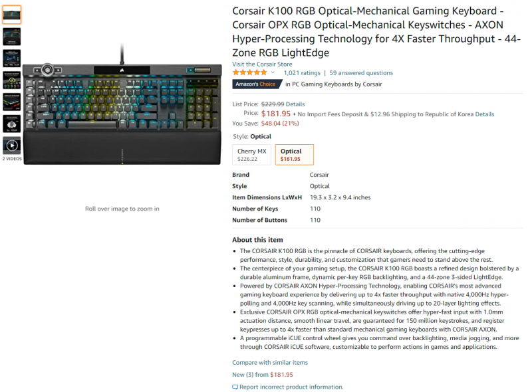Open shipping Details link for Korea

(x=485, y=114)
